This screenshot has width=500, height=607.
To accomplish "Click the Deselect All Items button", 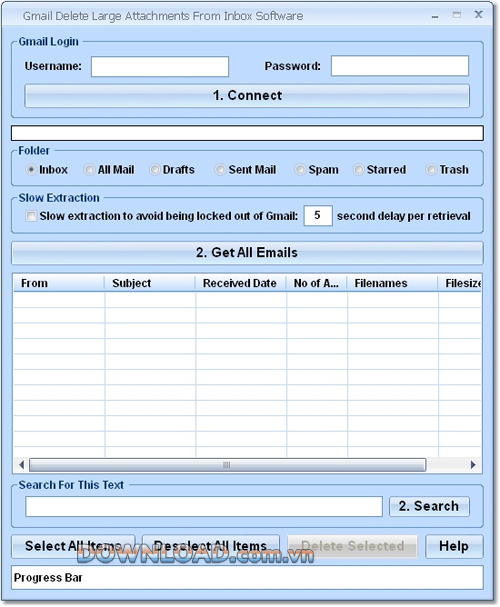I will click(x=211, y=547).
